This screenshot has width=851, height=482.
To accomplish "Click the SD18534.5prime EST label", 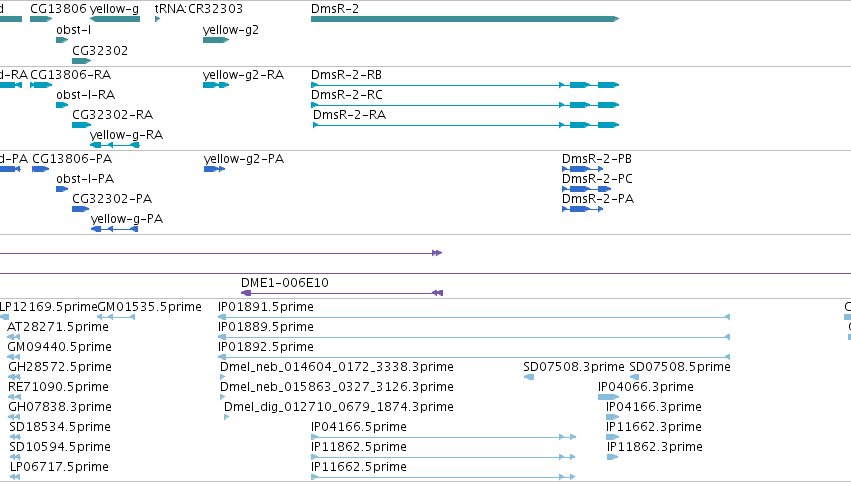I will (x=60, y=427).
